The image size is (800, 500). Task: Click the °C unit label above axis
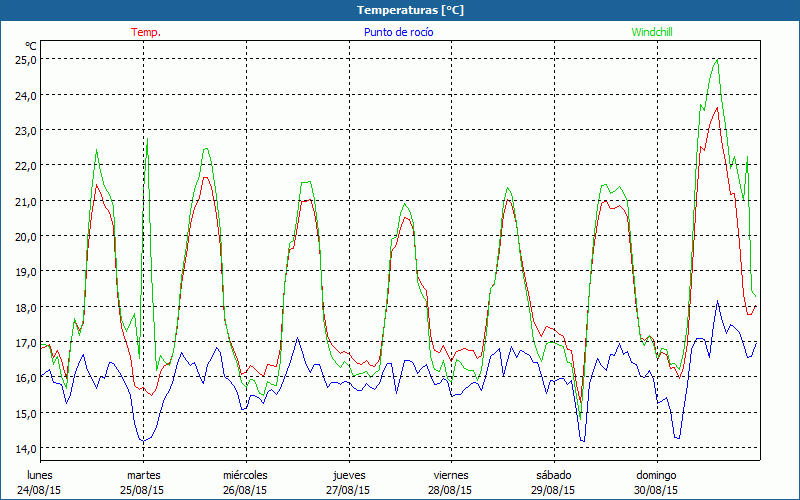pyautogui.click(x=31, y=46)
